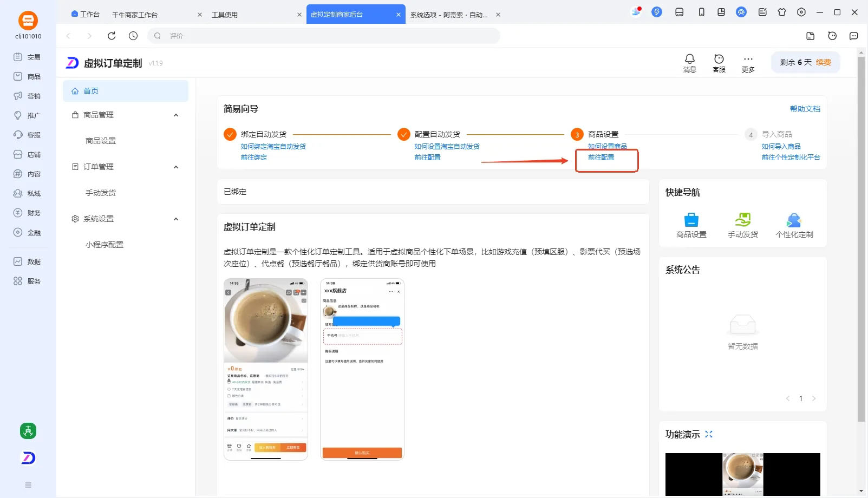Open 服务 in the left sidebar

click(x=27, y=281)
